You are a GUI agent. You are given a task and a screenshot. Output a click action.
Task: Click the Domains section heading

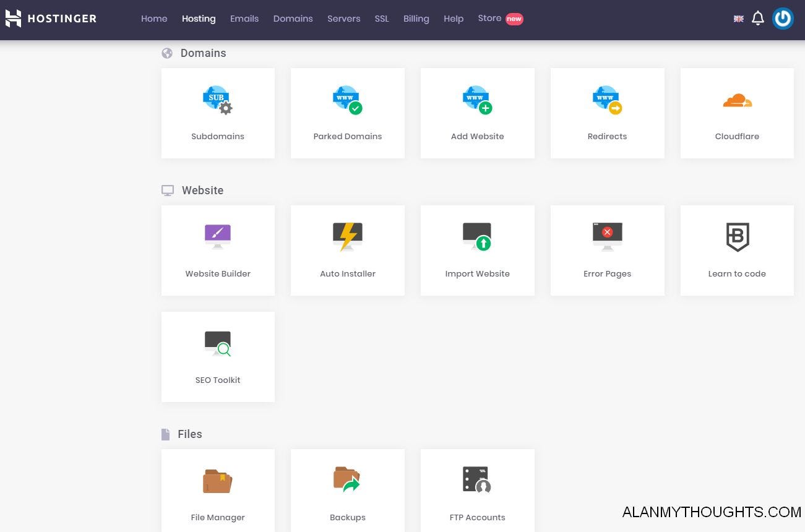[x=203, y=53]
